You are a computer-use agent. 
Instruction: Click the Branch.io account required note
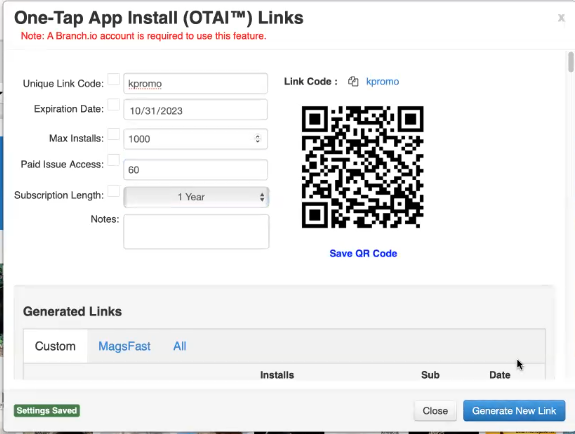(143, 36)
